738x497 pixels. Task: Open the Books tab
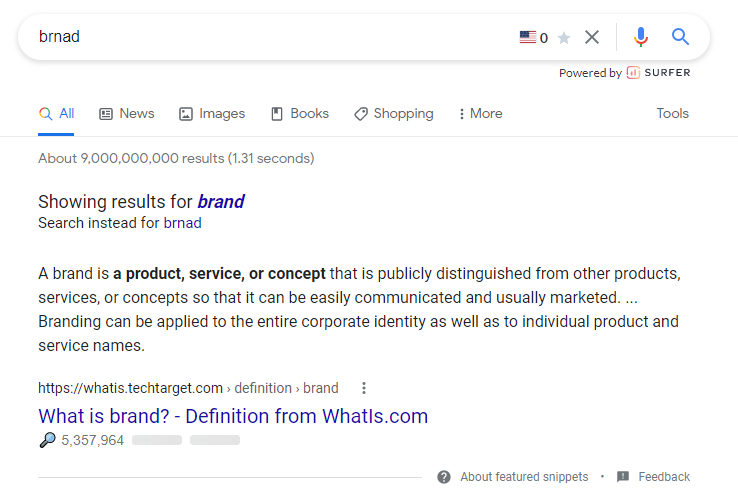click(x=300, y=113)
